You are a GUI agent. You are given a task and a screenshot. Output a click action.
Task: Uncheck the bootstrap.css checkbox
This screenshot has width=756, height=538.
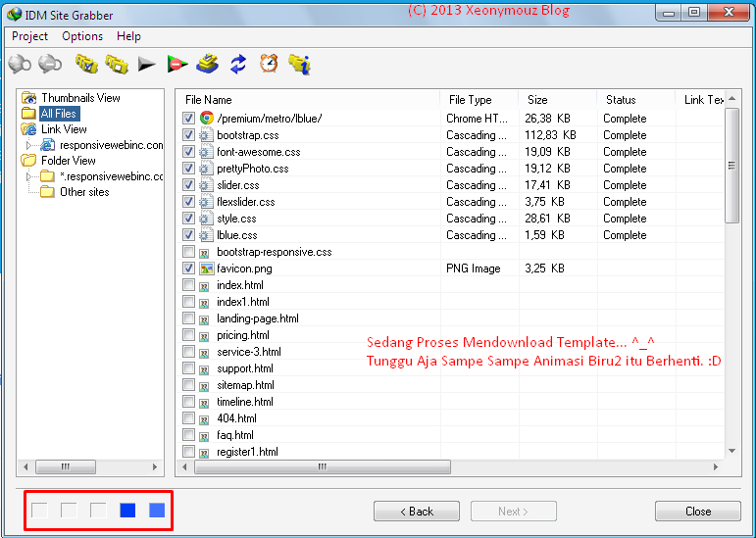[x=188, y=135]
